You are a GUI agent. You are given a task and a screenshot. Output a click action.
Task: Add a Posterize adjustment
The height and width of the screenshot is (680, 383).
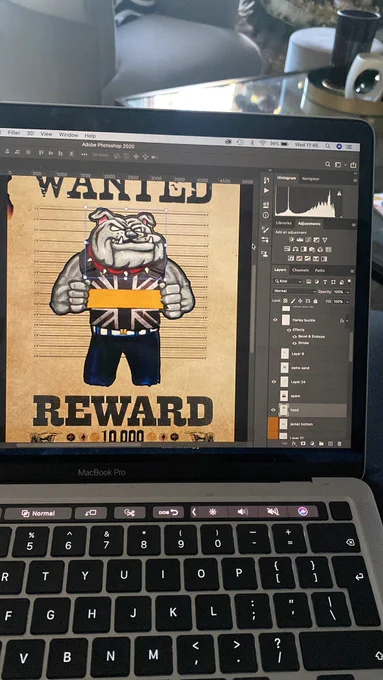[299, 258]
